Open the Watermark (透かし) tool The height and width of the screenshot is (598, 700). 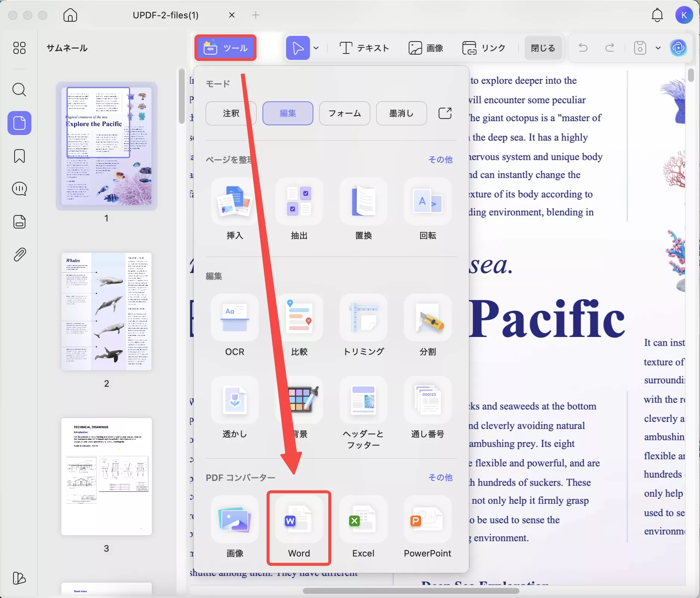pos(235,408)
